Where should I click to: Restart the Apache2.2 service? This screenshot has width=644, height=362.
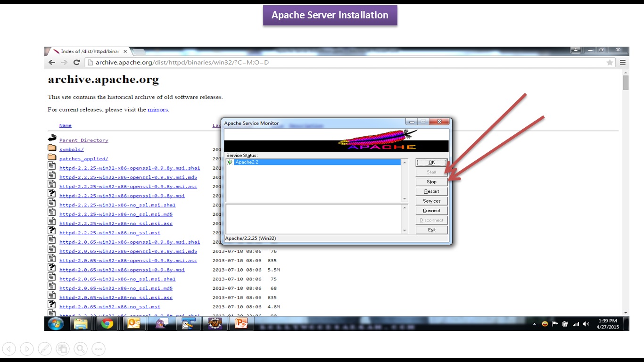(431, 191)
